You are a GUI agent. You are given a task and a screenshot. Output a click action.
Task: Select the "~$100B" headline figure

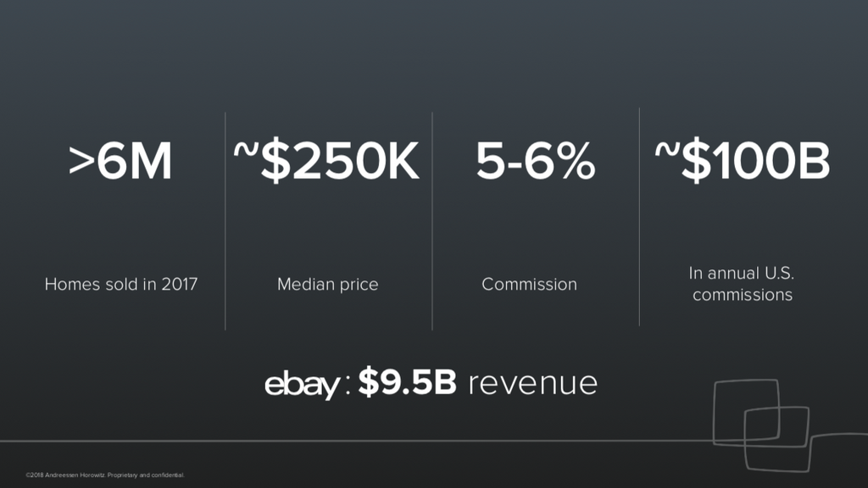coord(742,162)
